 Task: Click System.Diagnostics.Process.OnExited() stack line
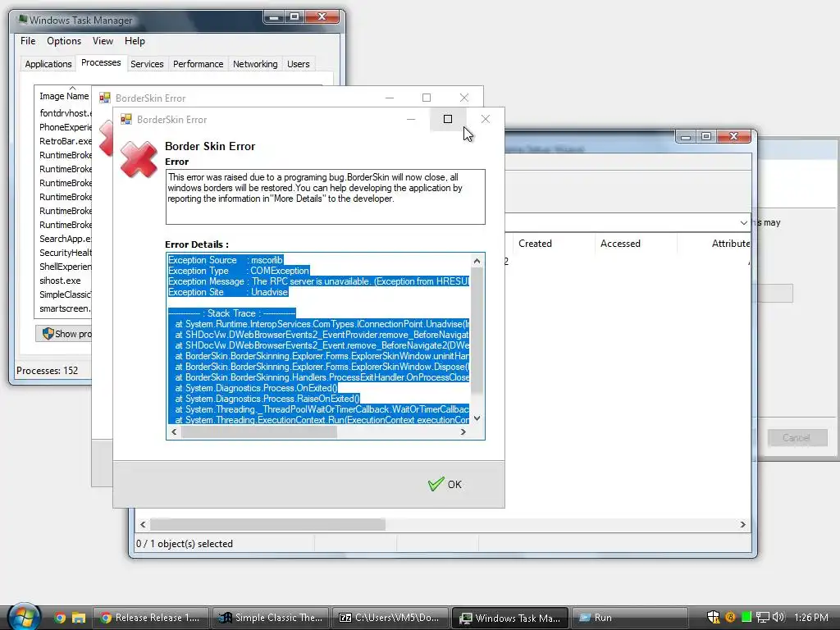click(256, 388)
